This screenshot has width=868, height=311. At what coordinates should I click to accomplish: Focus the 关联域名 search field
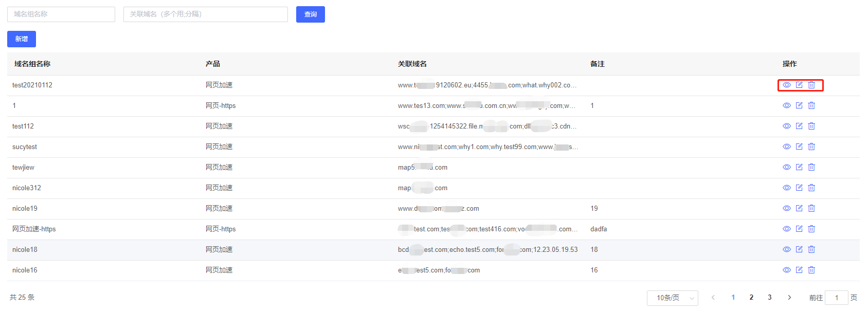click(x=206, y=14)
